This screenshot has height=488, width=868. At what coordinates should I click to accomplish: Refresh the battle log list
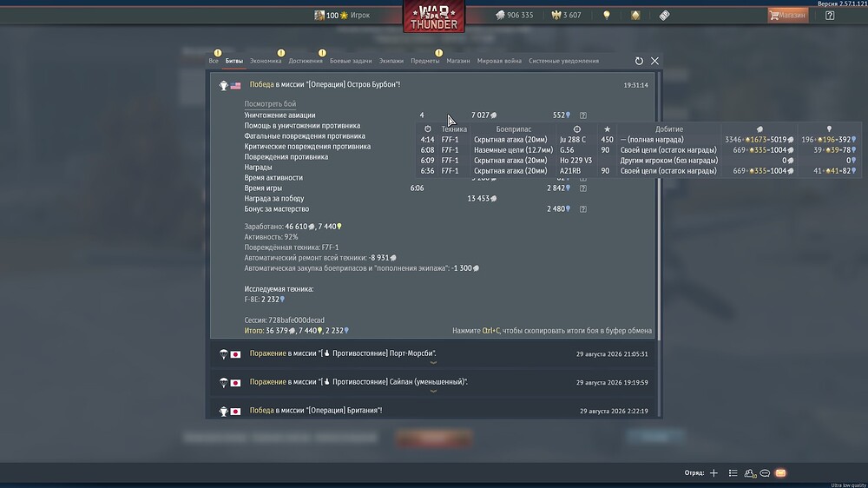(x=639, y=61)
